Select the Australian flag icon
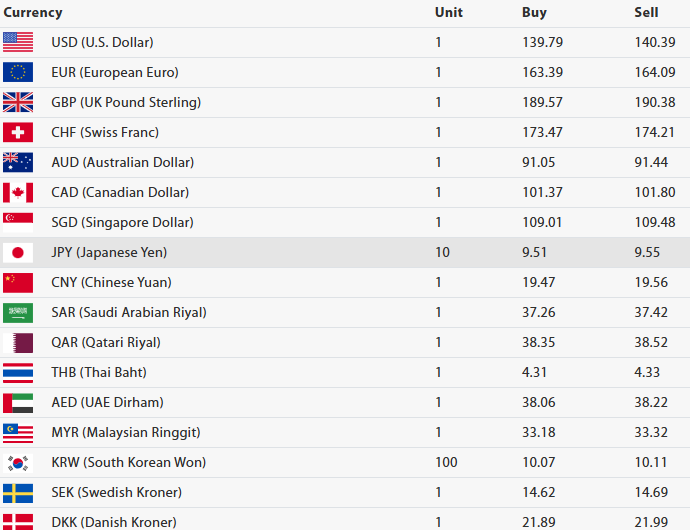690x530 pixels. coord(18,162)
